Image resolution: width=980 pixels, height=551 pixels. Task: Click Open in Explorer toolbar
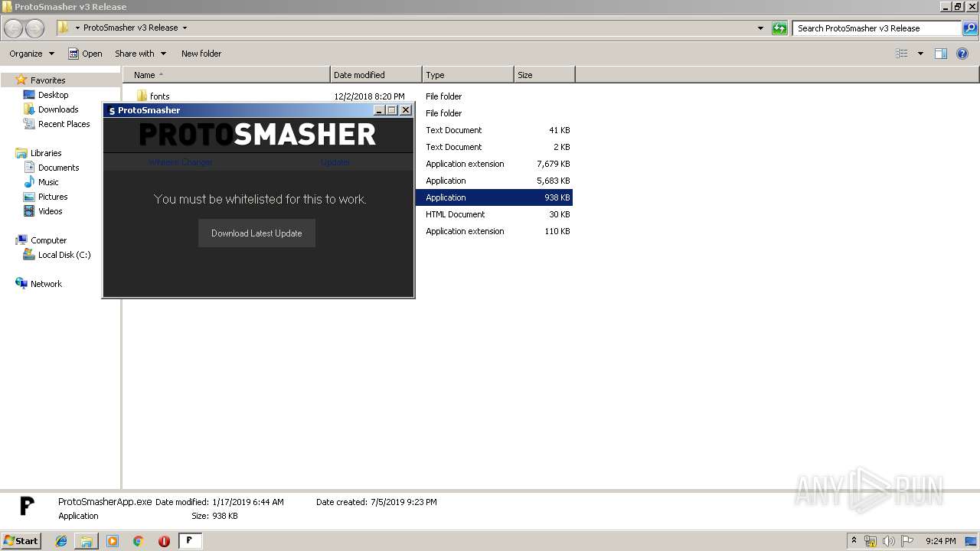tap(85, 54)
